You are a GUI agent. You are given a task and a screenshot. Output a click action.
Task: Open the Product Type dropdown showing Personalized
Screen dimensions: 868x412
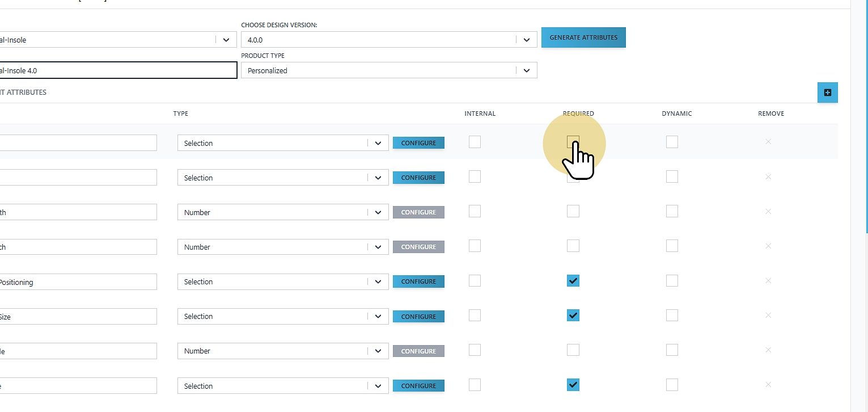click(389, 70)
